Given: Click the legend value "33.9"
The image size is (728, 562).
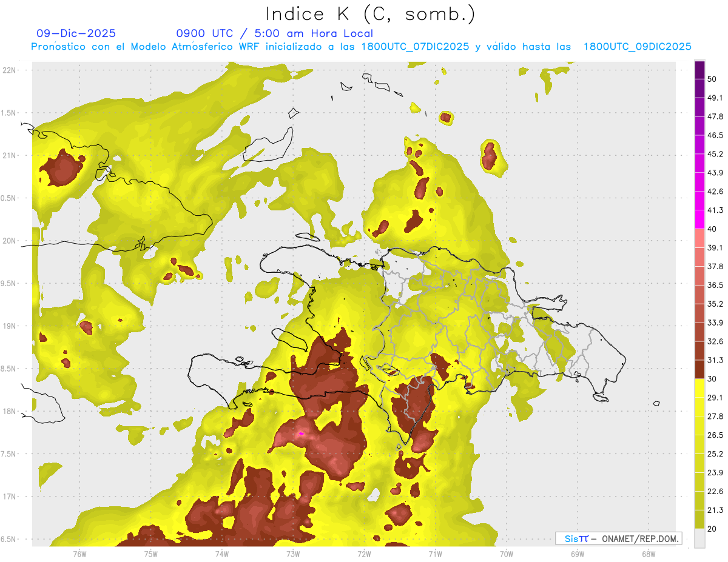Looking at the screenshot, I should 715,323.
